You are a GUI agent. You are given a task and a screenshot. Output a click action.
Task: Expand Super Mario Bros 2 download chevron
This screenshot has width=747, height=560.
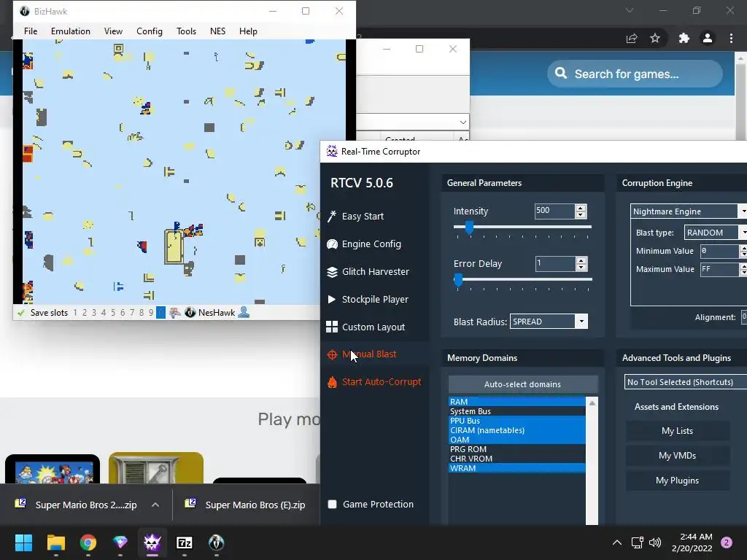(155, 505)
